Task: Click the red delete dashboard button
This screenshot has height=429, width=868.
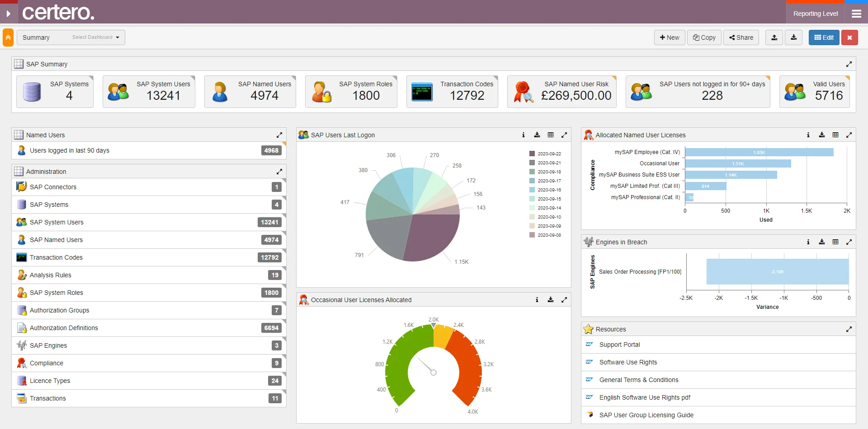Action: (849, 37)
